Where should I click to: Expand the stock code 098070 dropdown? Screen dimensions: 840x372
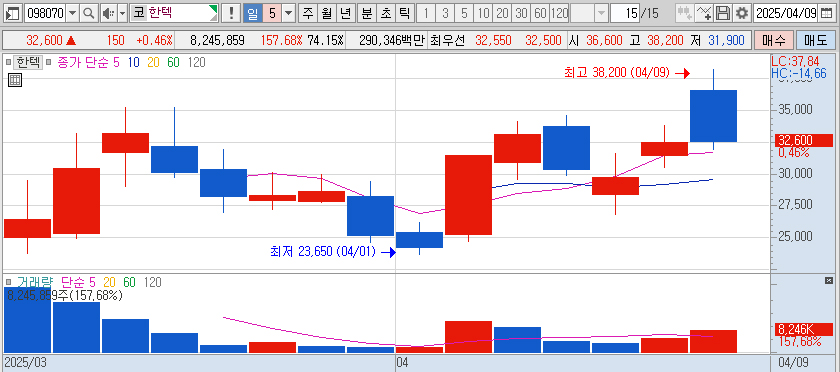click(72, 13)
